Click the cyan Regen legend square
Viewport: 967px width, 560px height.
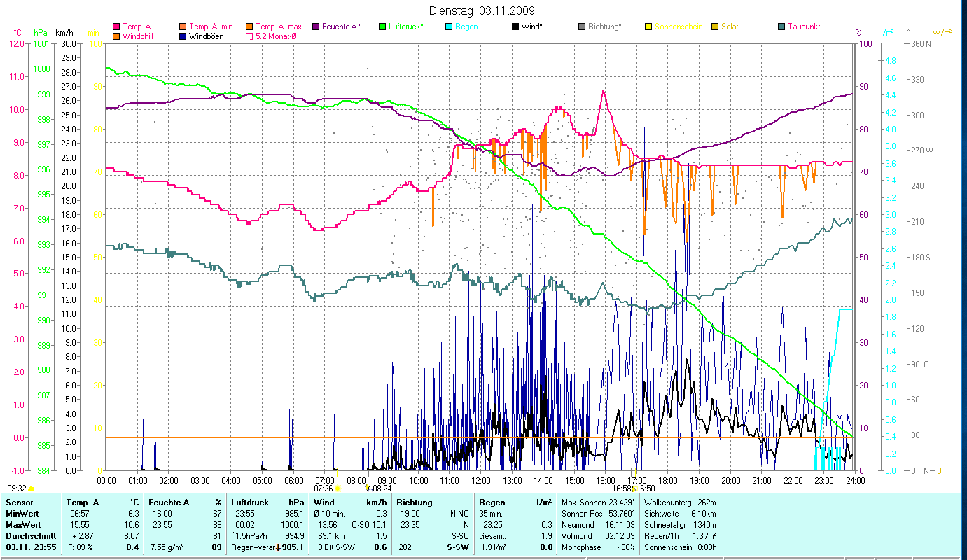[449, 27]
